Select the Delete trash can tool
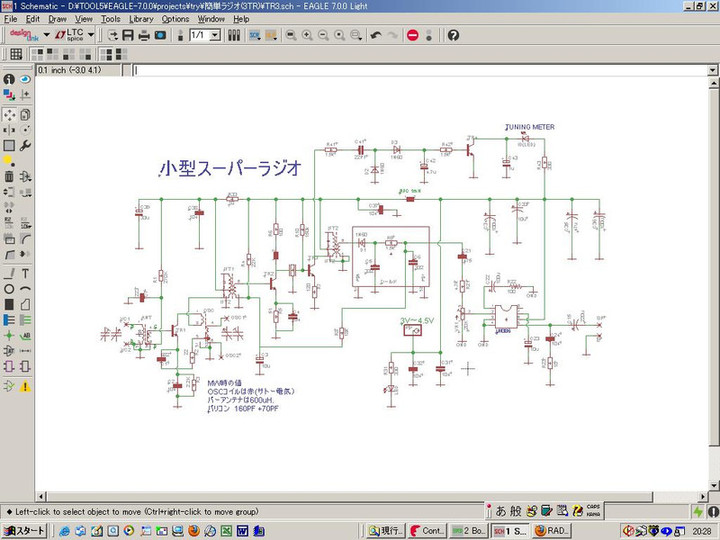Screen dimensions: 720x540 click(x=9, y=177)
